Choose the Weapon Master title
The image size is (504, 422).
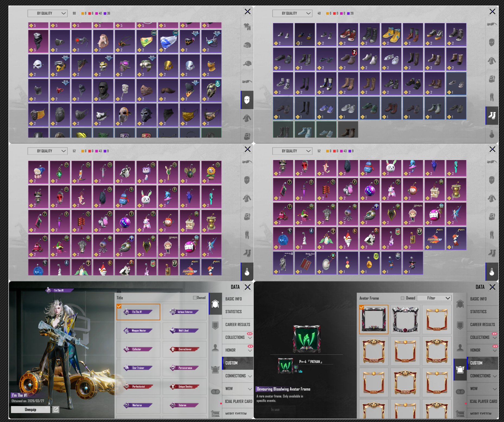(x=138, y=331)
